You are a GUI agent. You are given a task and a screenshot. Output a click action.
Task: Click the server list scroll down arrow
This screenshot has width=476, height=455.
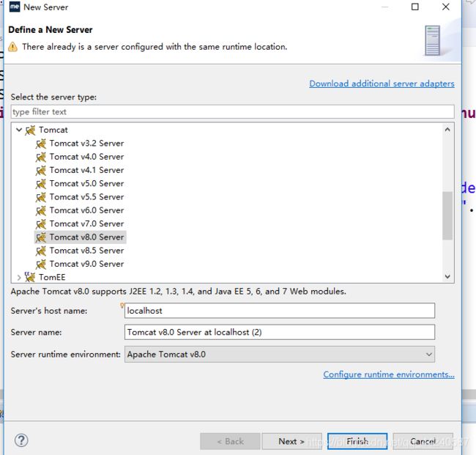(x=447, y=276)
